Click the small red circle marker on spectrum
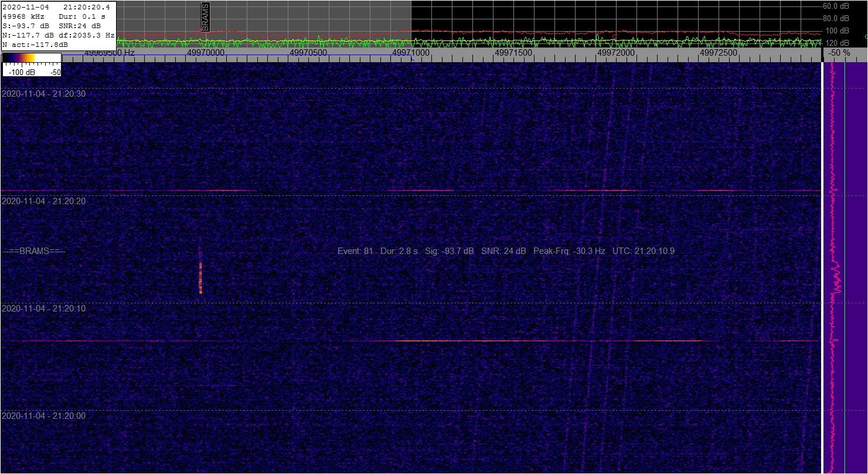Image resolution: width=868 pixels, height=474 pixels. 614,36
